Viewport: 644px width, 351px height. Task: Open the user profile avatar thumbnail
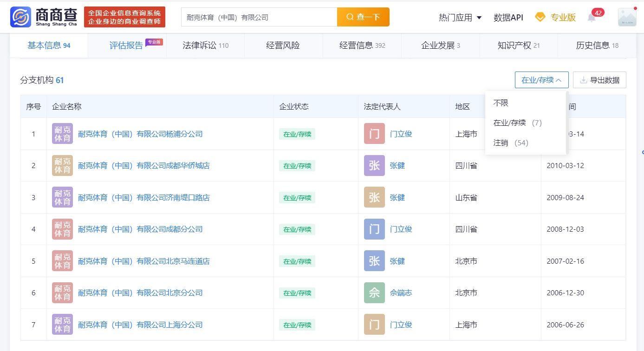coord(627,17)
